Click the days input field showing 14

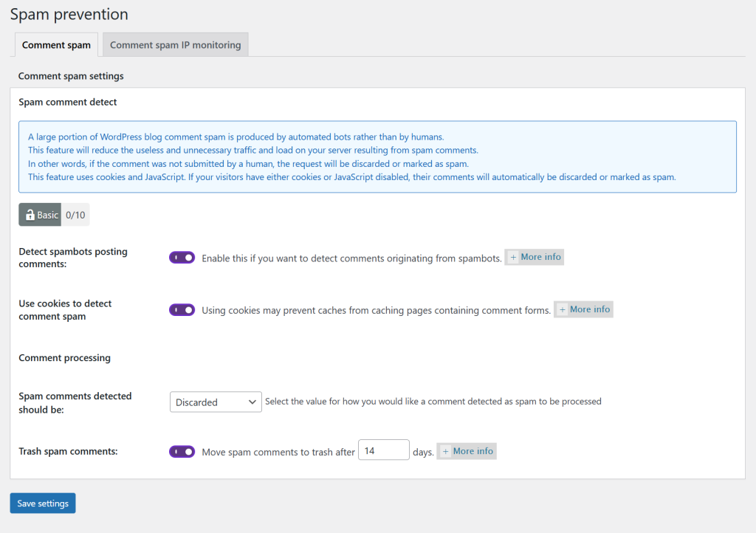point(383,450)
